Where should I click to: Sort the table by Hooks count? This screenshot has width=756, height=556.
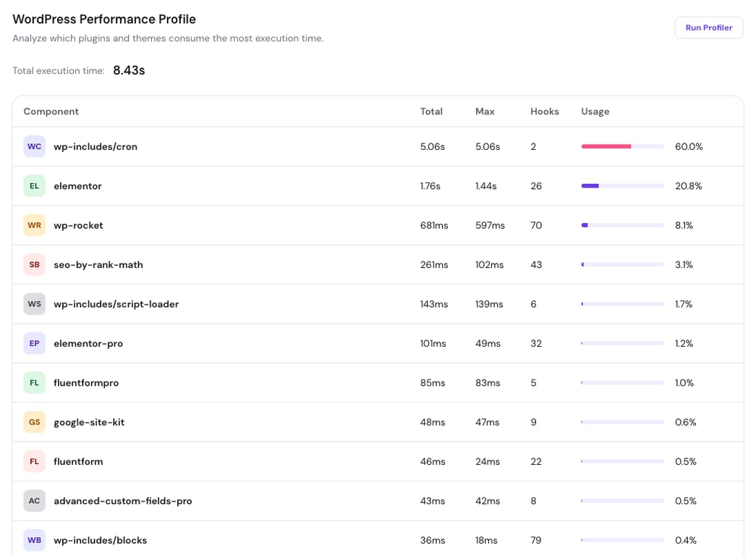[544, 111]
